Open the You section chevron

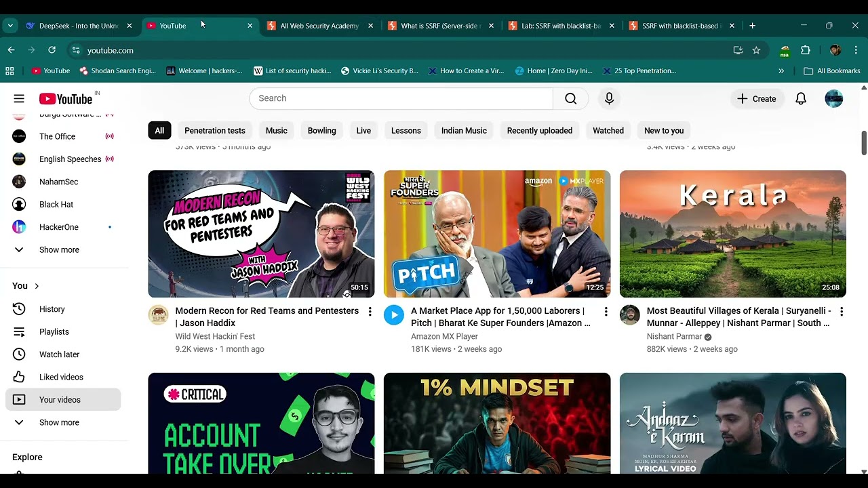point(37,286)
